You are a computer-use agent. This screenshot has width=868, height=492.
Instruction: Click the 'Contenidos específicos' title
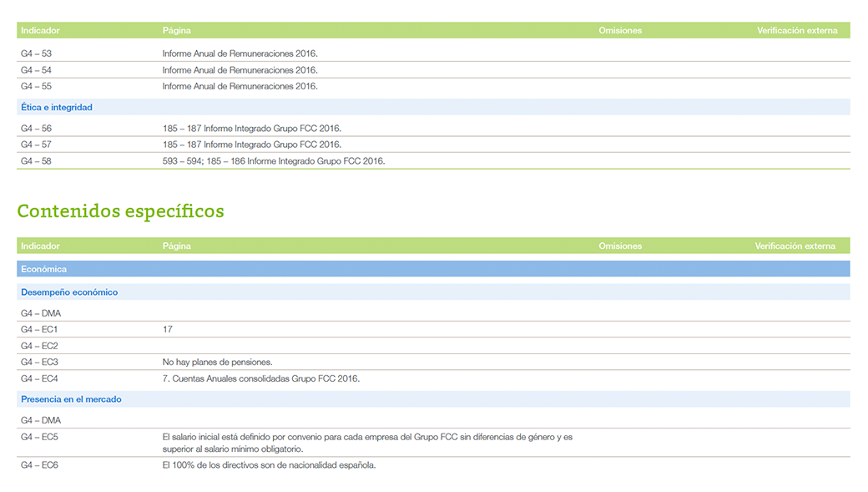(x=121, y=211)
